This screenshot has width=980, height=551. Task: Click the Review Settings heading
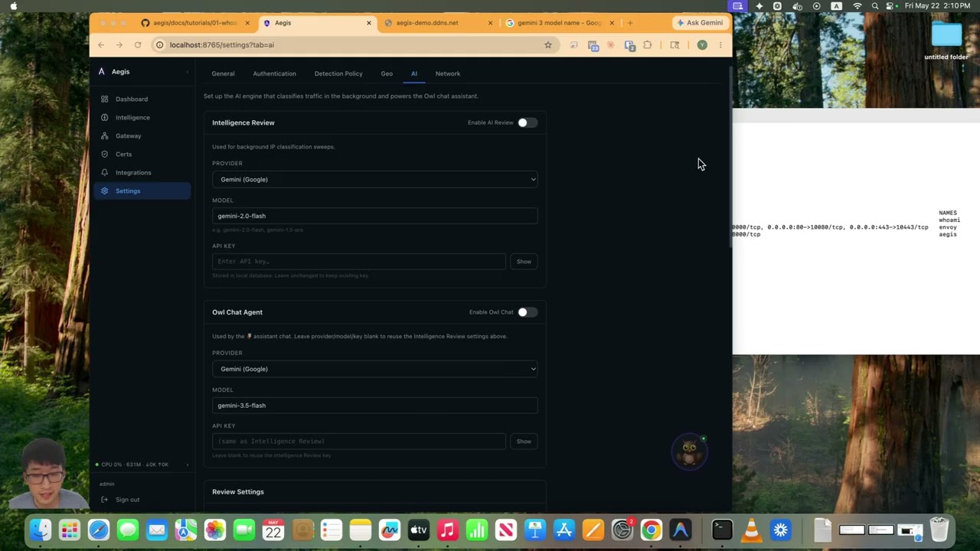238,492
